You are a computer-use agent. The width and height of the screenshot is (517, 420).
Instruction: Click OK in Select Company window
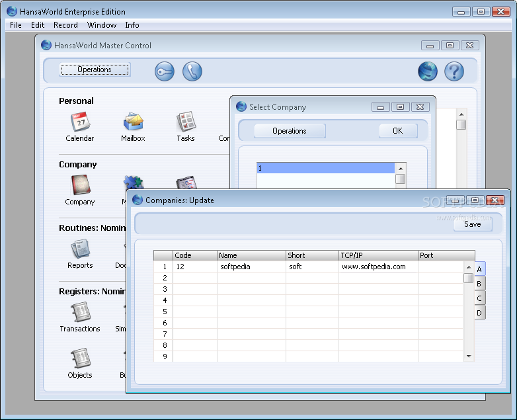point(398,131)
